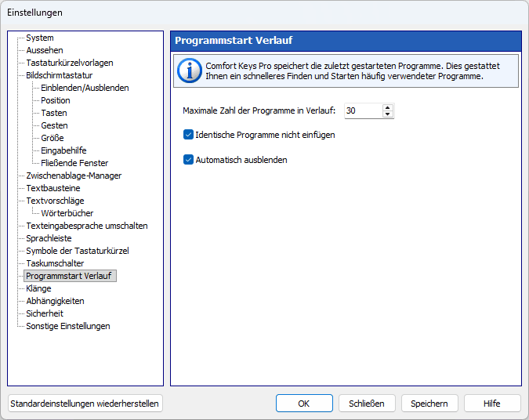Viewport: 529px width, 420px height.
Task: Open Sicherheit settings page
Action: click(45, 313)
